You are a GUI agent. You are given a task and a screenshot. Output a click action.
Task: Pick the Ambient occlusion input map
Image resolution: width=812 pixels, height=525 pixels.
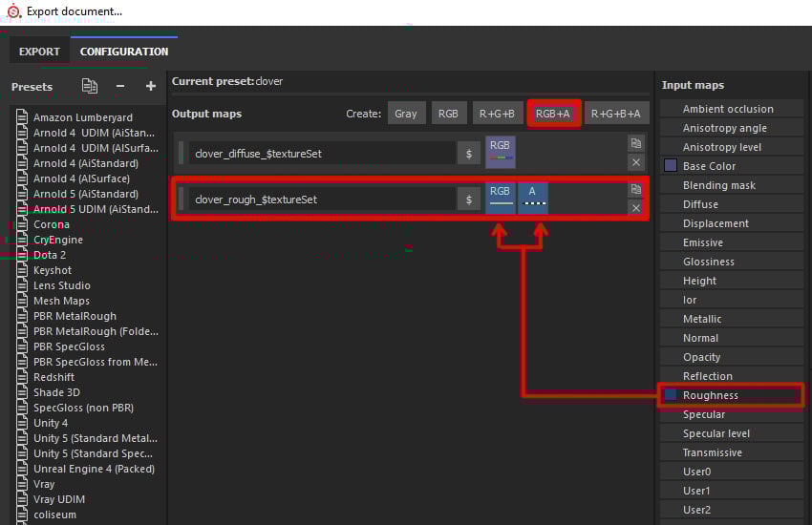(732, 109)
